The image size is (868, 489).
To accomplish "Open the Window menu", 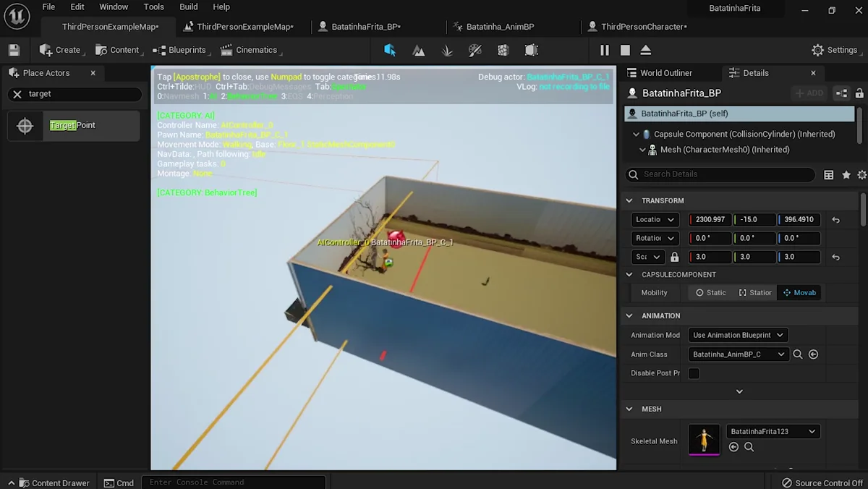I will (114, 7).
